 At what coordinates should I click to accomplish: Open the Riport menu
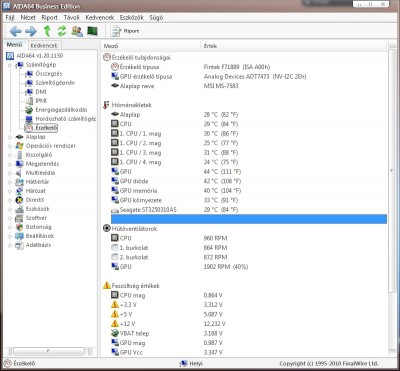point(50,17)
